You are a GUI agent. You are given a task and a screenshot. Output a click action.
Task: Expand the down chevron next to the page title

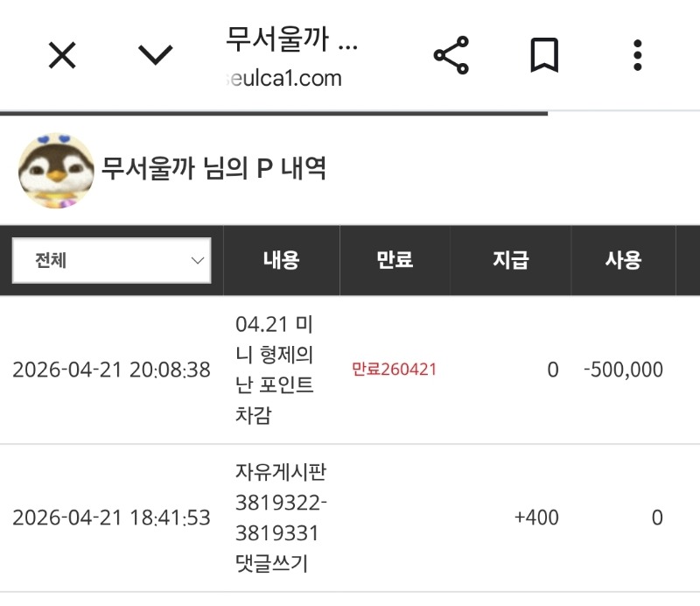pyautogui.click(x=156, y=56)
